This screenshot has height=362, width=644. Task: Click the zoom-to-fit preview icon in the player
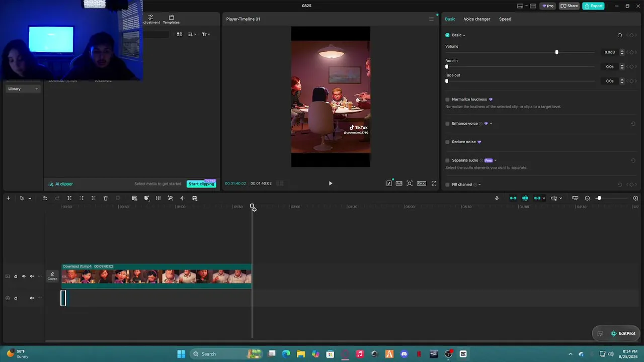coord(410,184)
